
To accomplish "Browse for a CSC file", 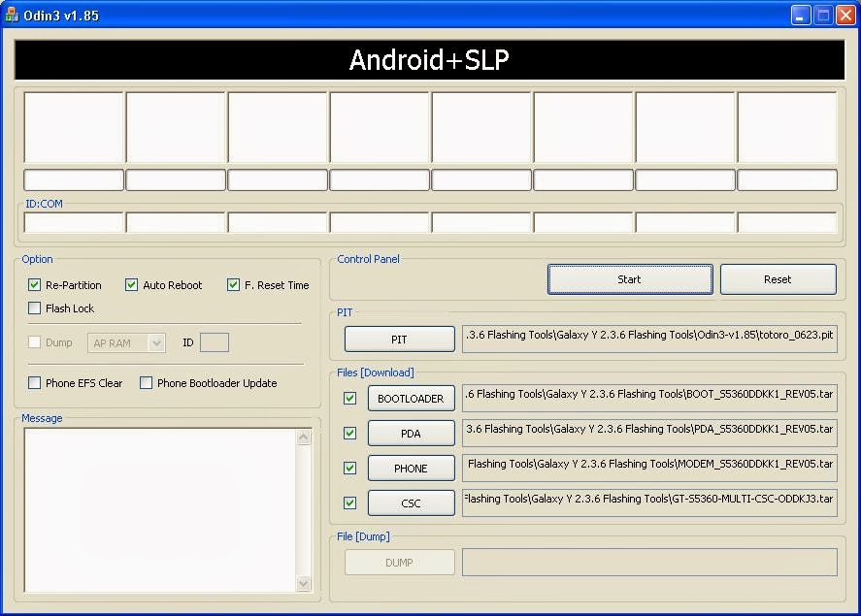I will 411,503.
